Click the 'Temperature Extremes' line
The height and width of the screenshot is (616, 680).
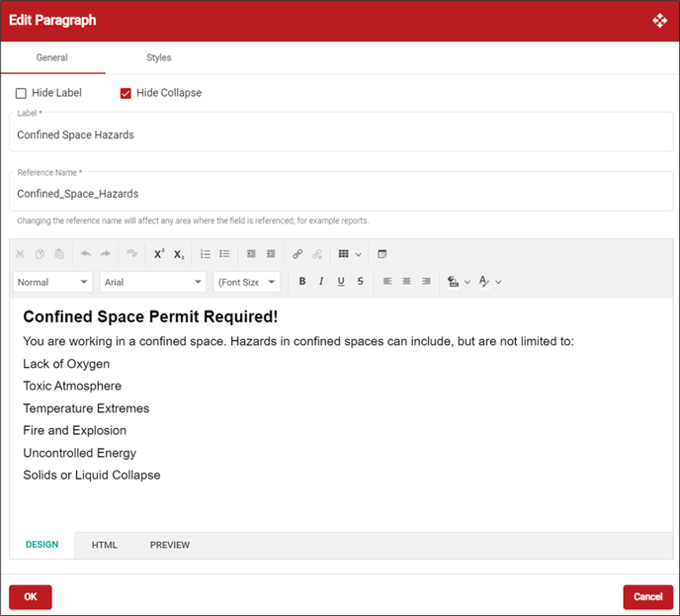pos(86,408)
